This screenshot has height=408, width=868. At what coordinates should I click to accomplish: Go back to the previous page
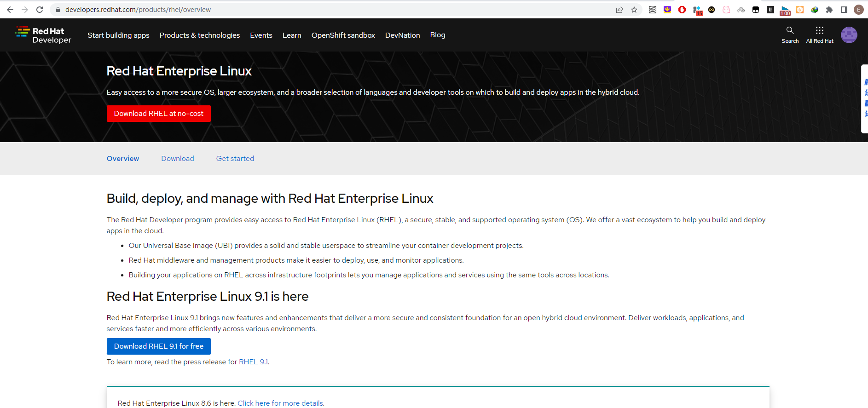click(10, 10)
